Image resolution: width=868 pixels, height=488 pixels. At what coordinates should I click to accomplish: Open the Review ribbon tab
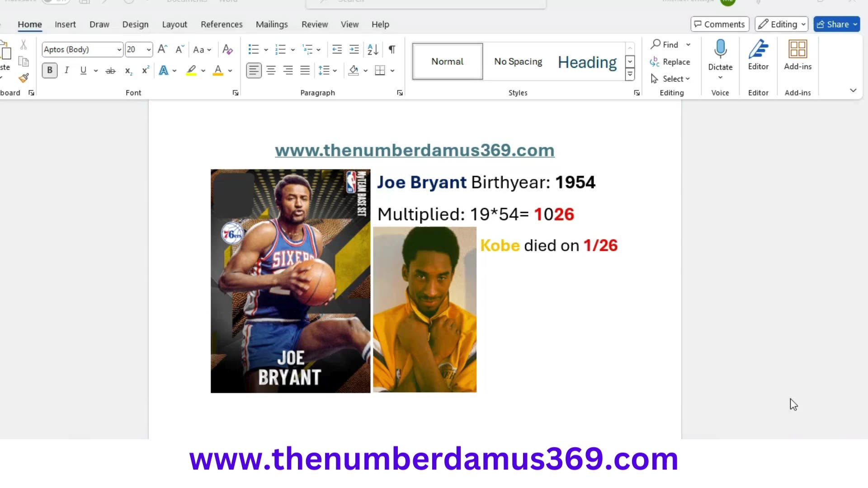[315, 24]
